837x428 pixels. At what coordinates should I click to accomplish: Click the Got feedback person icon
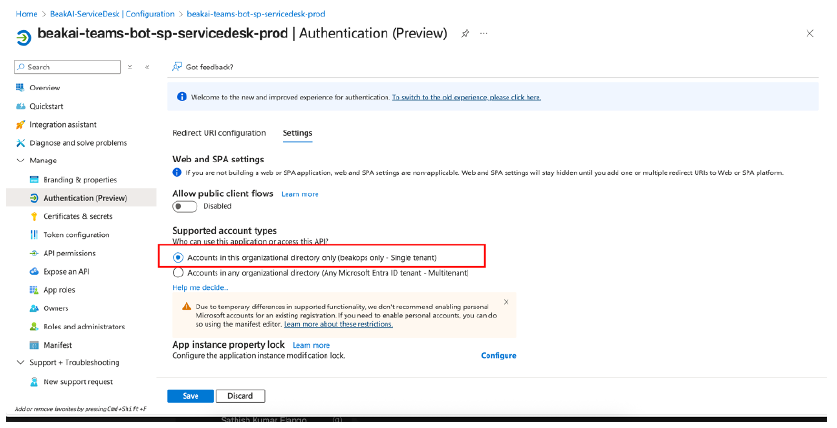tap(177, 67)
